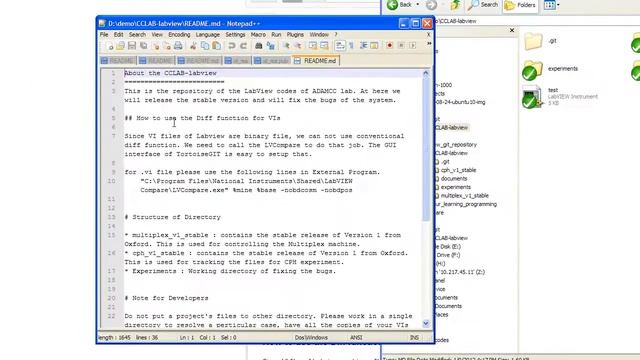
Task: Open the View menu
Action: (157, 35)
